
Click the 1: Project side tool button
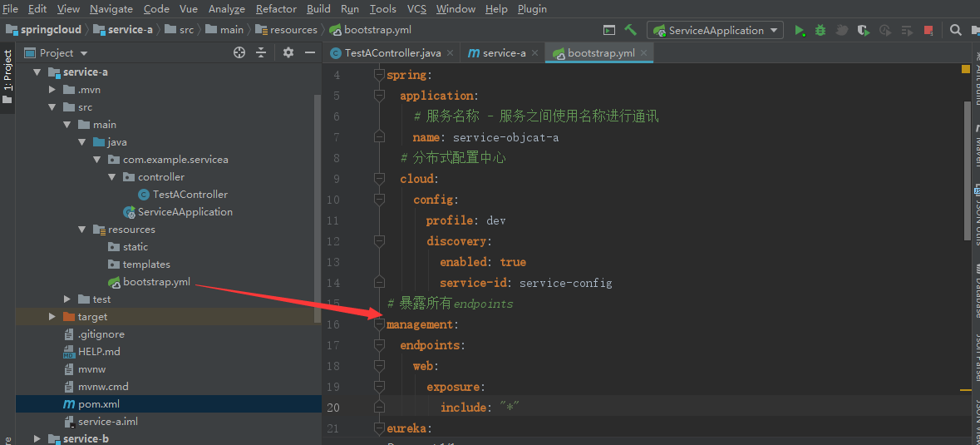point(7,77)
